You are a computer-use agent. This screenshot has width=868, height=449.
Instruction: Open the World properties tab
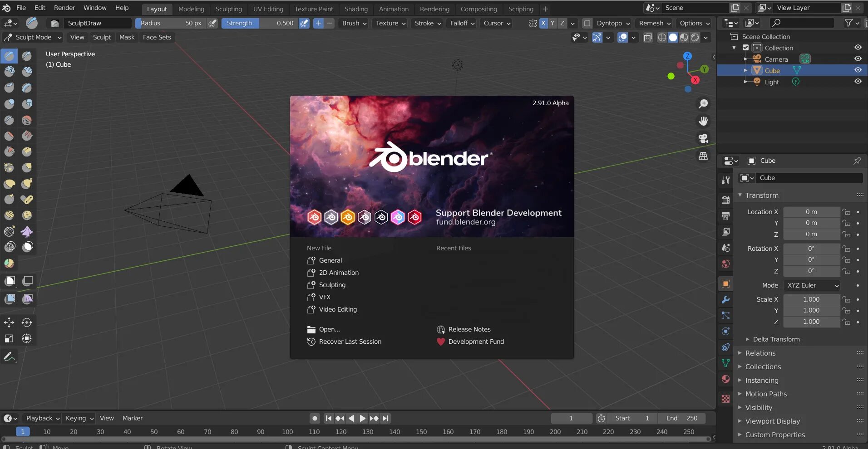coord(725,264)
